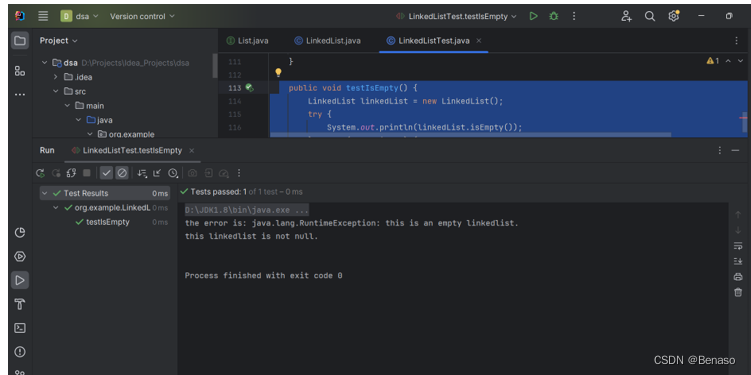
Task: Close the LinkedListTest.testIsEmpty run tab
Action: [192, 150]
